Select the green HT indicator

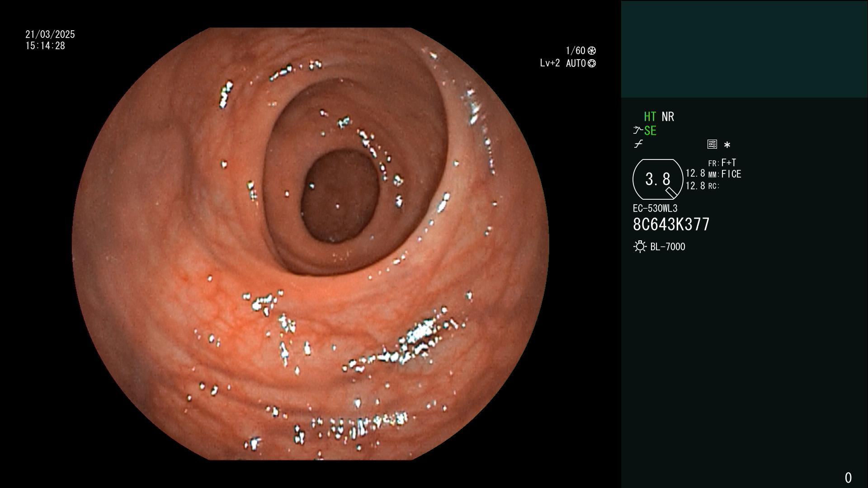650,117
